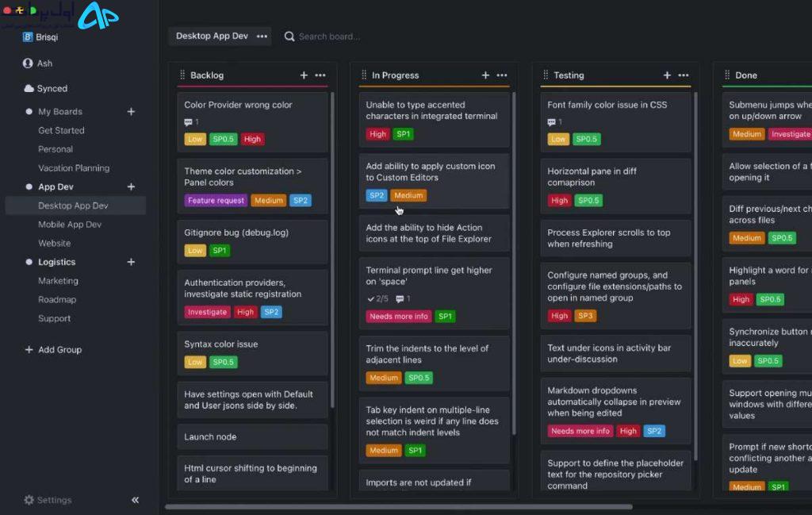This screenshot has width=812, height=515.
Task: Open the Mobile App Dev board
Action: (70, 225)
